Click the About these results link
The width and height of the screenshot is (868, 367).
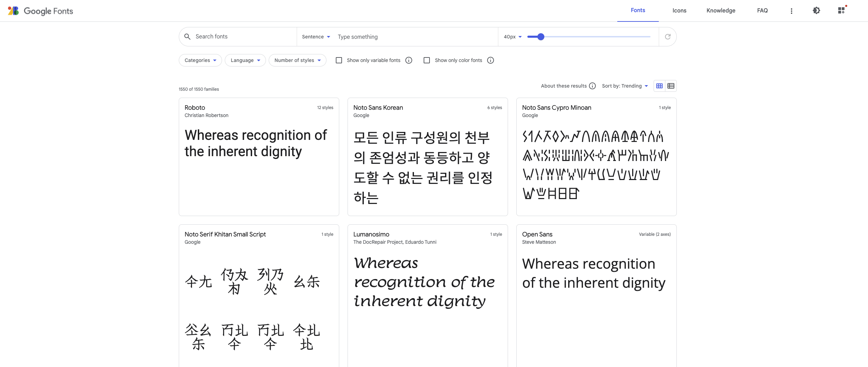[x=564, y=86]
